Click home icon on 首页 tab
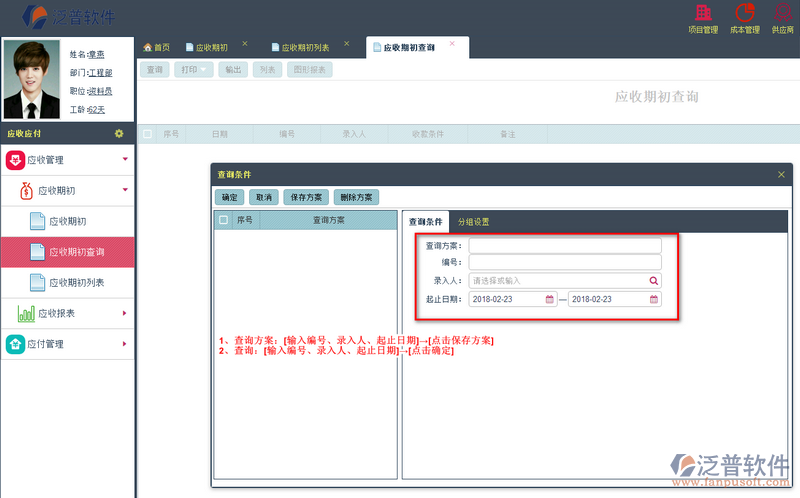 point(148,47)
